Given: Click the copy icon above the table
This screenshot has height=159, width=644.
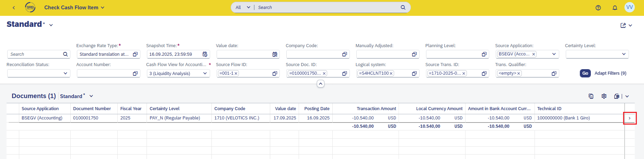Looking at the screenshot, I should [591, 96].
